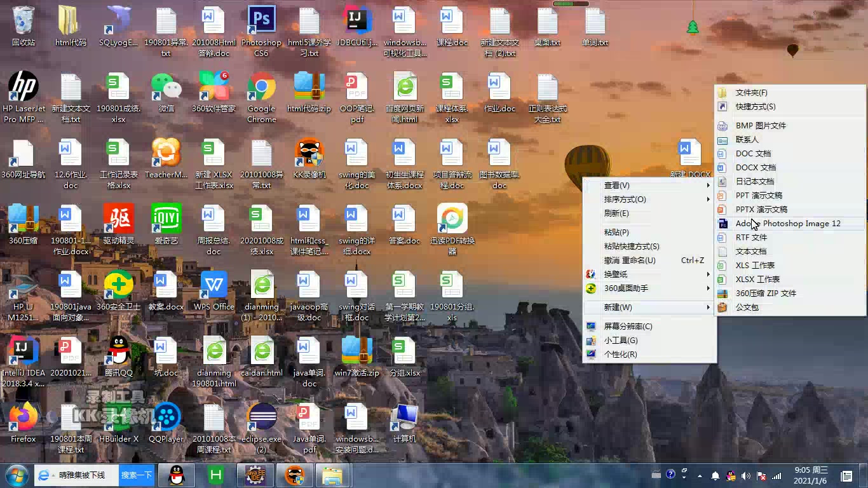Screen dimensions: 868x488
Task: Create a new 360压缩 ZIP 文件
Action: 790,294
